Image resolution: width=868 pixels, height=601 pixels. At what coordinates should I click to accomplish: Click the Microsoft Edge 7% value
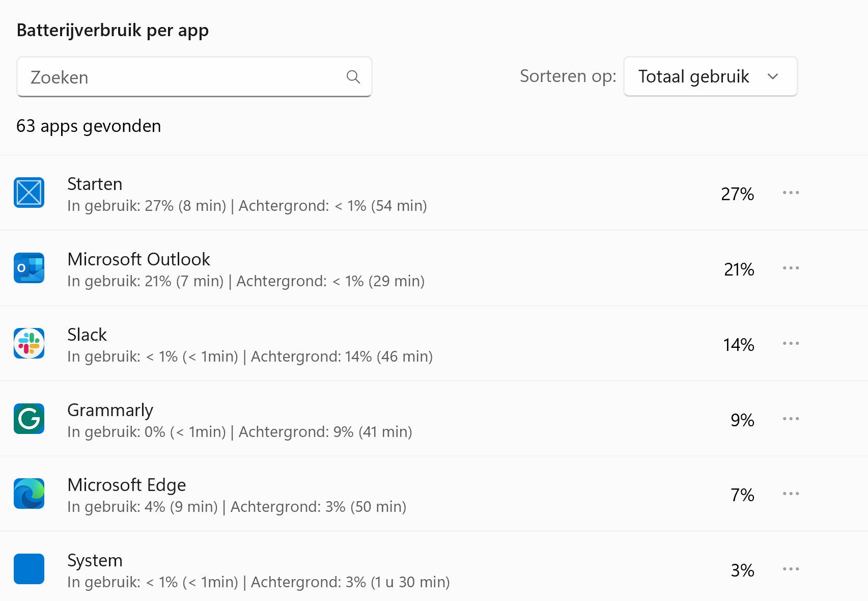coord(742,495)
